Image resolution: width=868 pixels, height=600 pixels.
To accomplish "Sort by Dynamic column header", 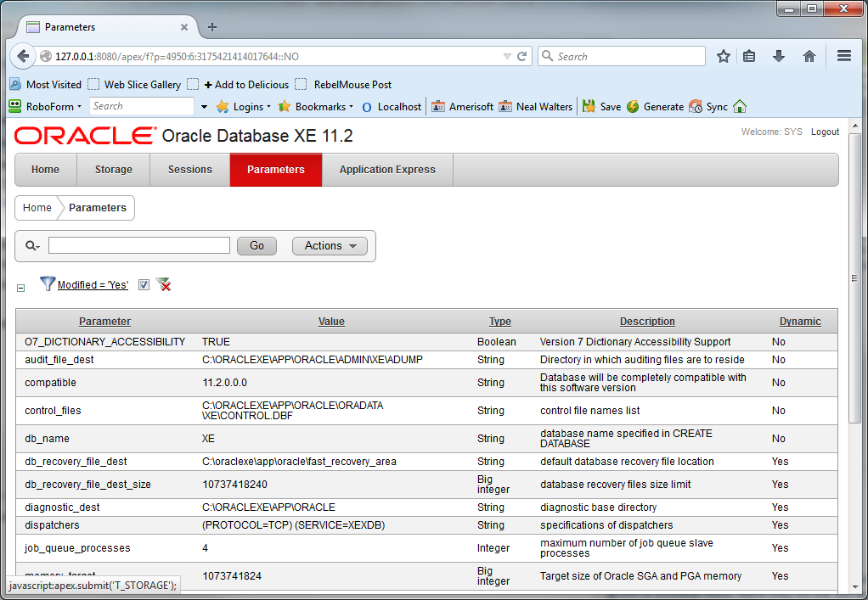I will pos(800,322).
